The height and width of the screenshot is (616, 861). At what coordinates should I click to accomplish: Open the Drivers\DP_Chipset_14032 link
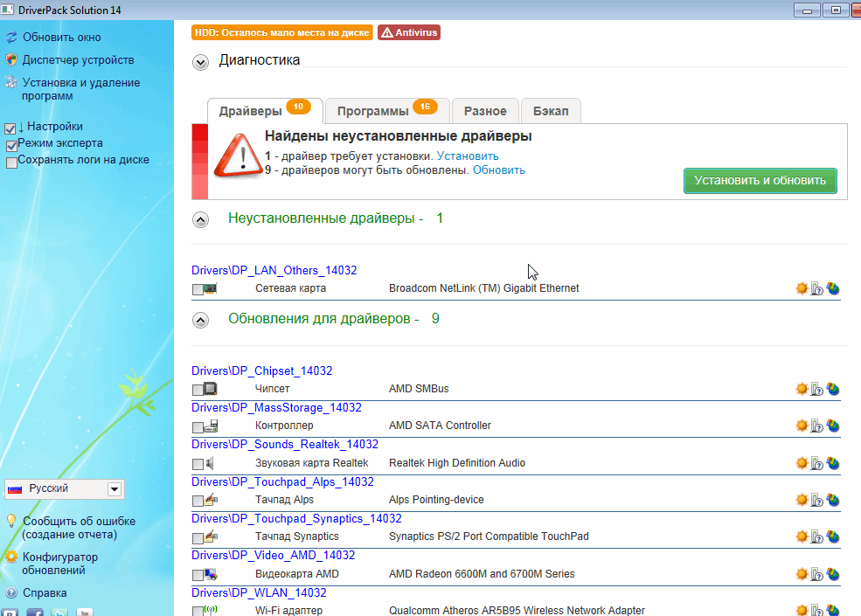[262, 370]
